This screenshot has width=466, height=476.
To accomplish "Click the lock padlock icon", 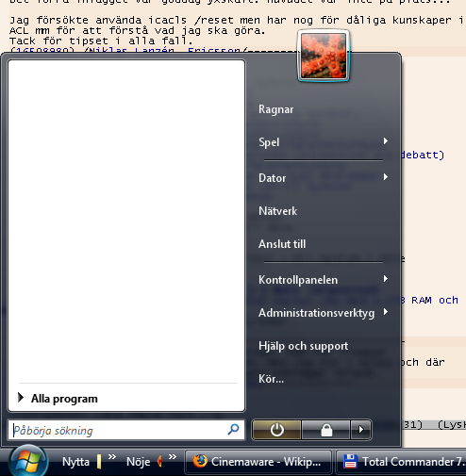I will pos(326,430).
